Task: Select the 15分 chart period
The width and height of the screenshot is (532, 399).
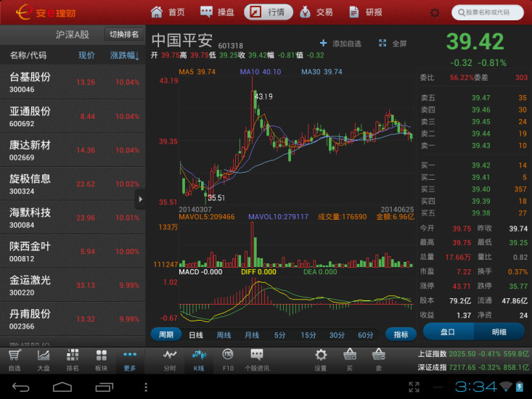Action: [x=308, y=335]
